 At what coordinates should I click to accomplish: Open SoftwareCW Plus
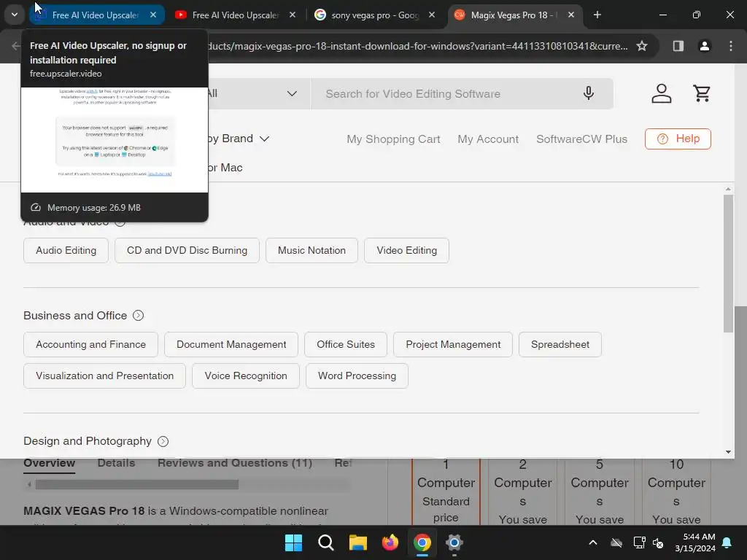point(581,139)
